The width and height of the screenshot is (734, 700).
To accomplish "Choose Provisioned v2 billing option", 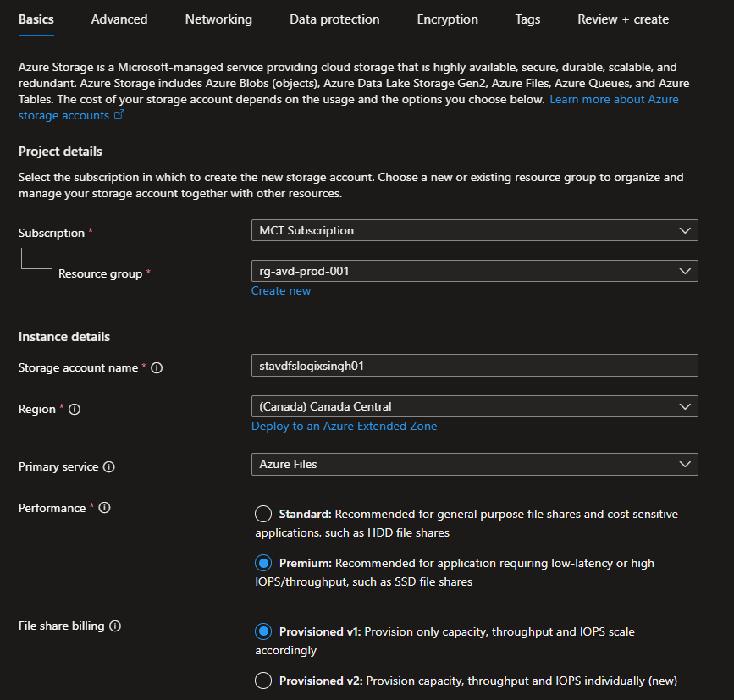I will tap(263, 681).
